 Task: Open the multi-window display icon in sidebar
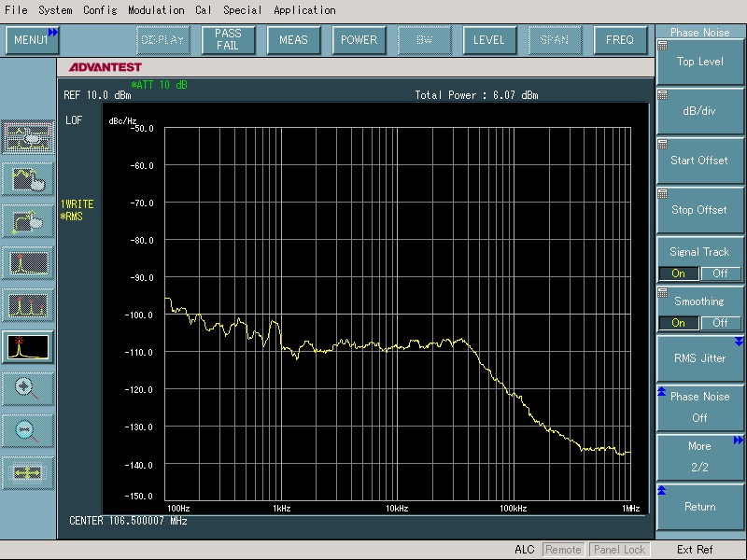pyautogui.click(x=28, y=137)
